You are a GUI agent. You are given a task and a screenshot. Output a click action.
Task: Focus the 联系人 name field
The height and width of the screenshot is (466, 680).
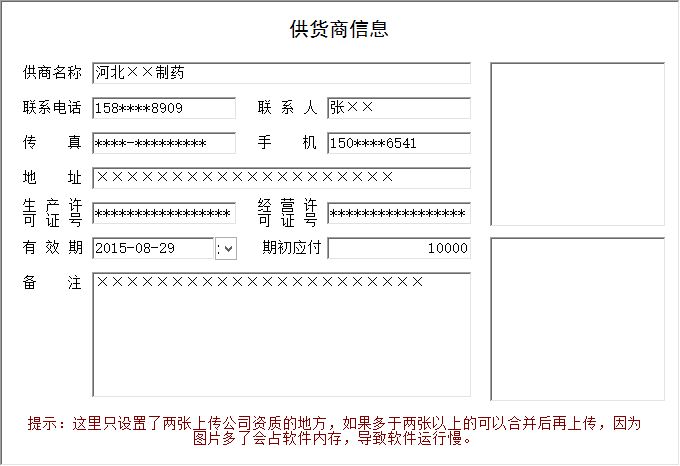[x=398, y=108]
